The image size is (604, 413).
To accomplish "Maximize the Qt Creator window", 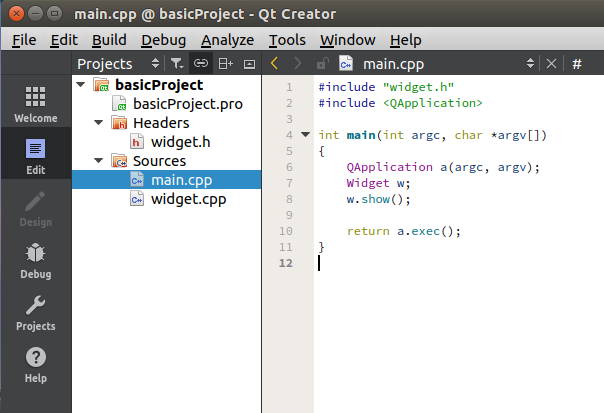I will pos(54,14).
